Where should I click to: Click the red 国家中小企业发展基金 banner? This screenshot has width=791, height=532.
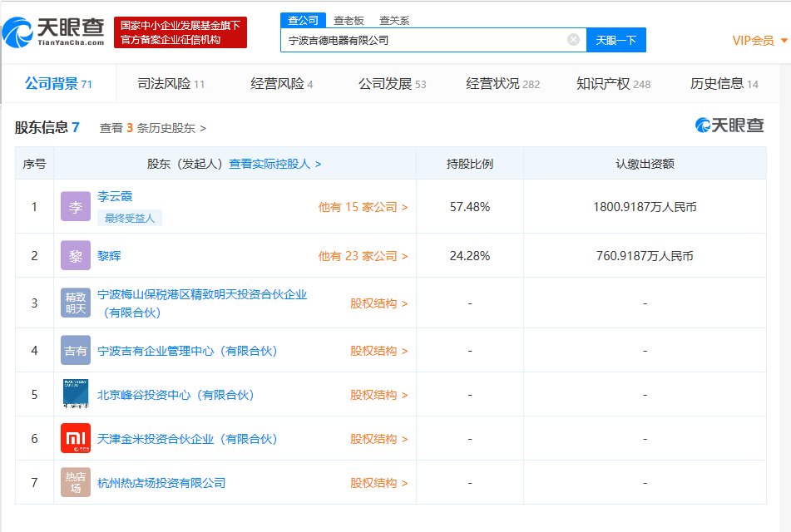click(x=180, y=32)
